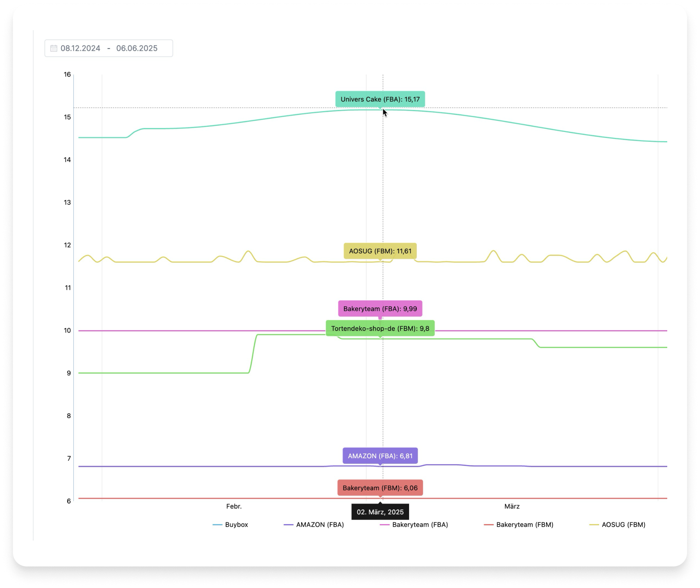Select the start date 08.12.2024

pos(80,48)
